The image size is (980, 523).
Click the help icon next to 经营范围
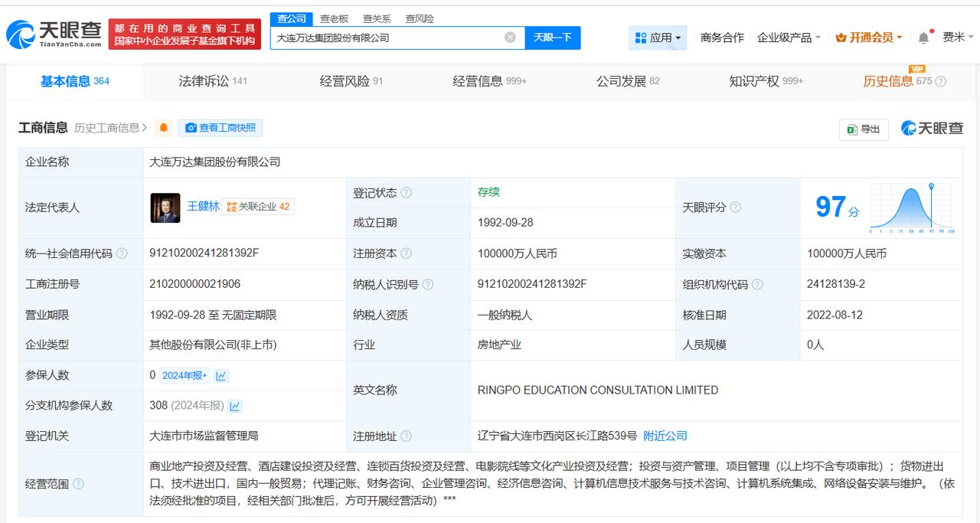(78, 484)
